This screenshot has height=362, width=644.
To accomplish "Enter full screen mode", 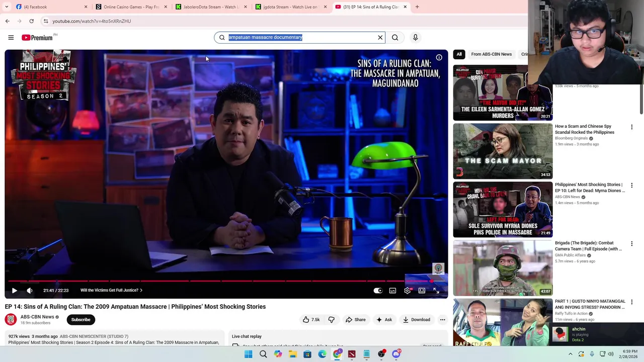I will pyautogui.click(x=436, y=290).
